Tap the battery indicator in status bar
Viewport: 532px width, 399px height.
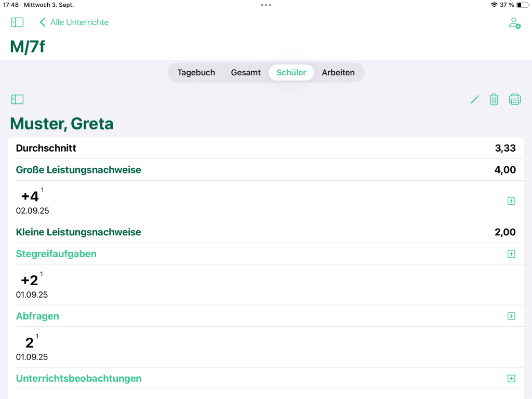pos(522,5)
